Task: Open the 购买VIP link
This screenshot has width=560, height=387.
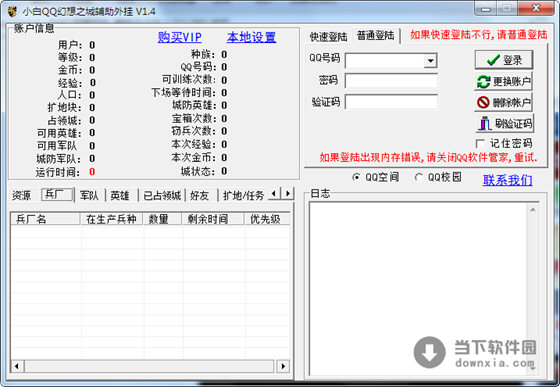Action: pyautogui.click(x=180, y=37)
